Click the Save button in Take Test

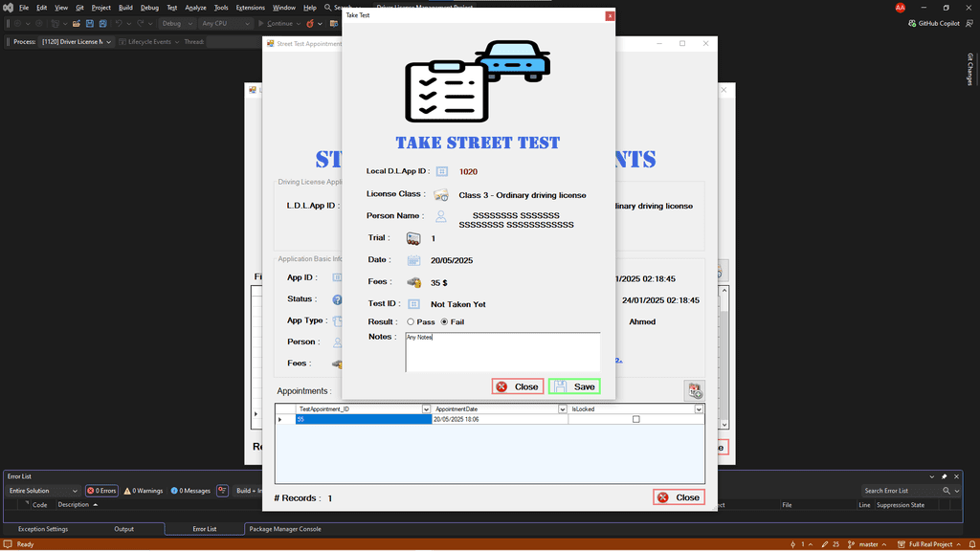click(574, 386)
